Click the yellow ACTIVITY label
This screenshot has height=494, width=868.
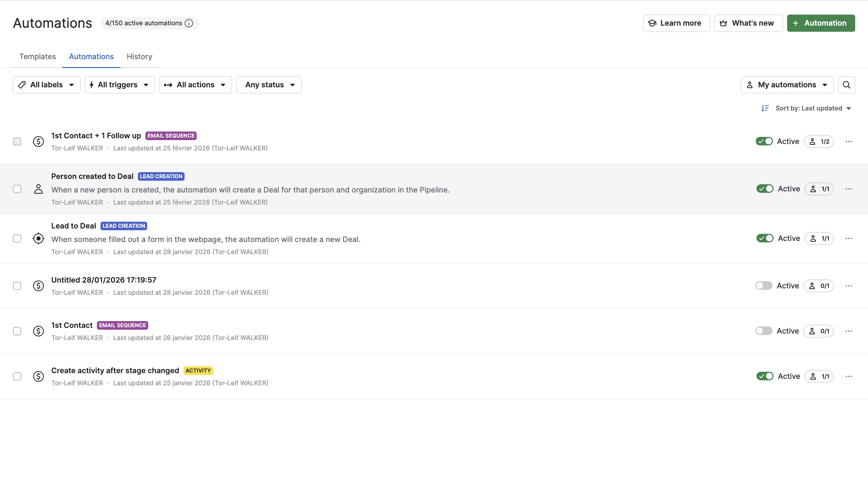pyautogui.click(x=198, y=371)
